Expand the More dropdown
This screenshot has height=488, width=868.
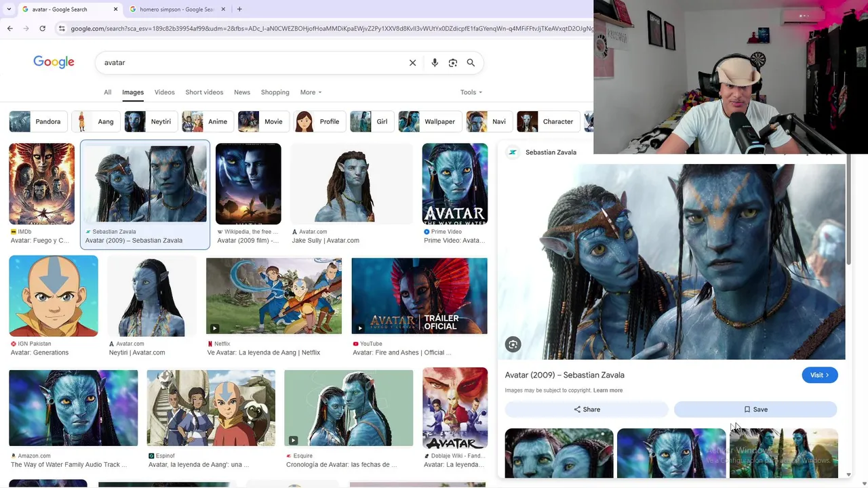tap(311, 92)
